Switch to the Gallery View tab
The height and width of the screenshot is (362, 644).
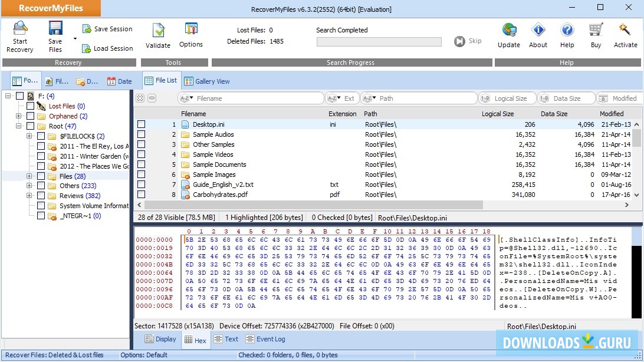[206, 81]
